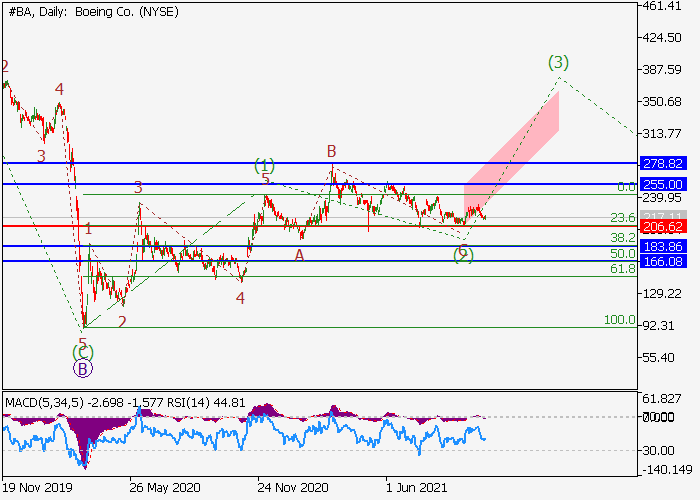Click the green (2) wave label
700x500 pixels.
coord(463,255)
